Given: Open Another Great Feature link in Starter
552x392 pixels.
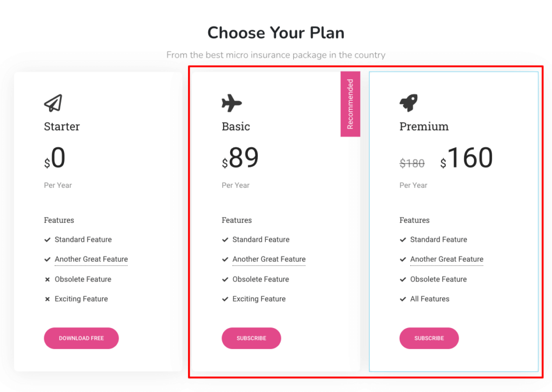Looking at the screenshot, I should click(91, 259).
